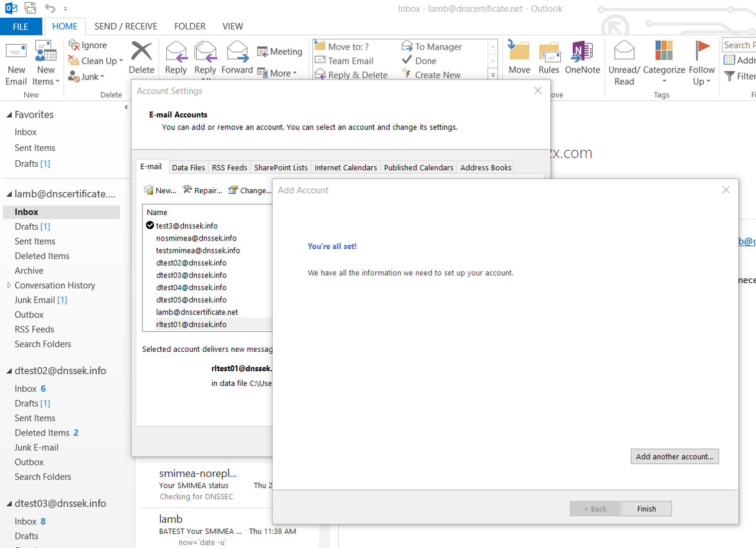
Task: Close the Add Account dialog
Action: pyautogui.click(x=726, y=190)
